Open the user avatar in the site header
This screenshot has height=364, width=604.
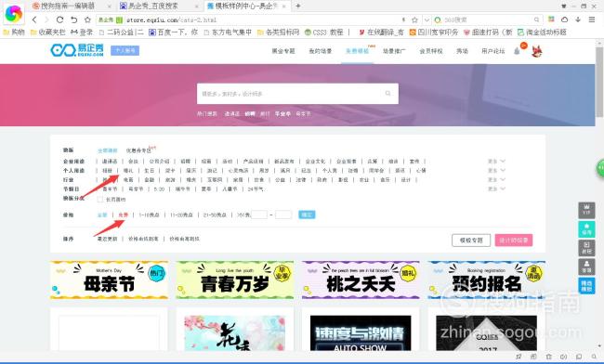[536, 51]
